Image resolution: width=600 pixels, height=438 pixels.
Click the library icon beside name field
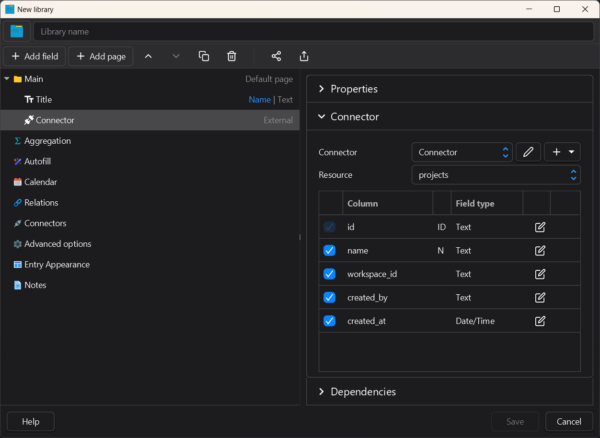17,31
